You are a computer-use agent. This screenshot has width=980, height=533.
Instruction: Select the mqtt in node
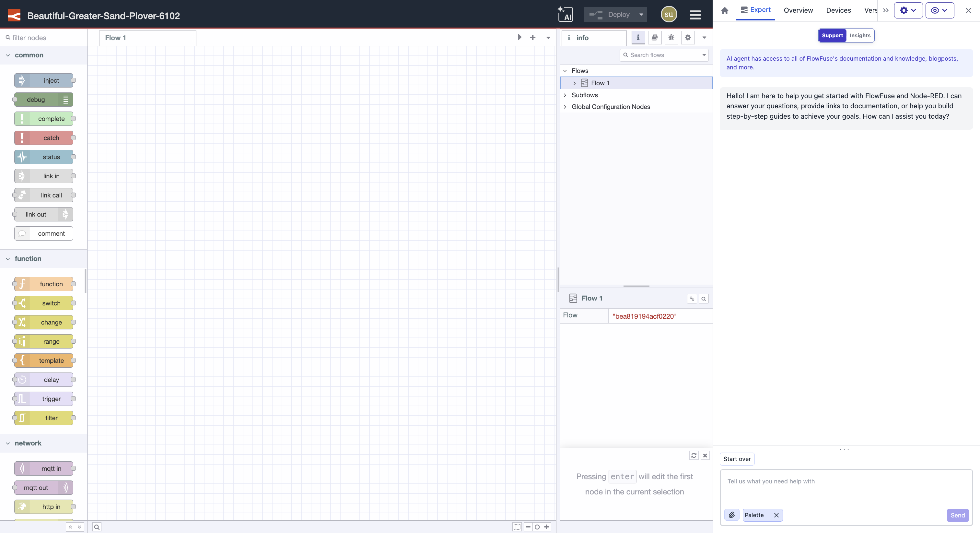point(44,469)
